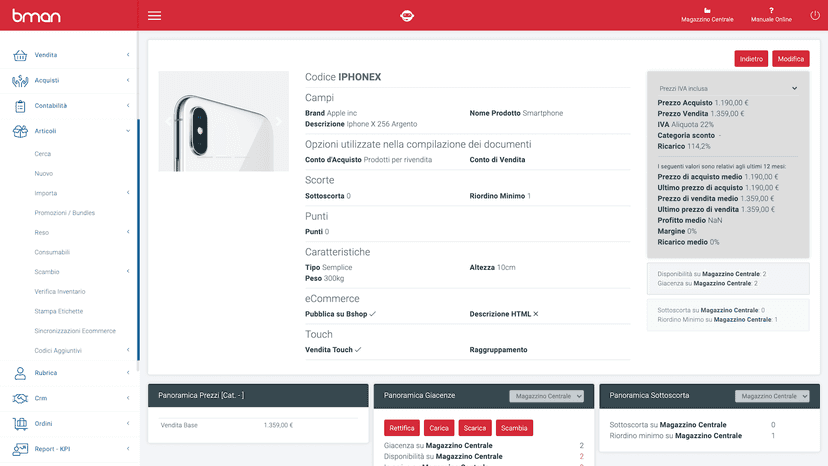Viewport: 828px width, 466px height.
Task: Expand the Importa submenu chevron
Action: click(128, 193)
